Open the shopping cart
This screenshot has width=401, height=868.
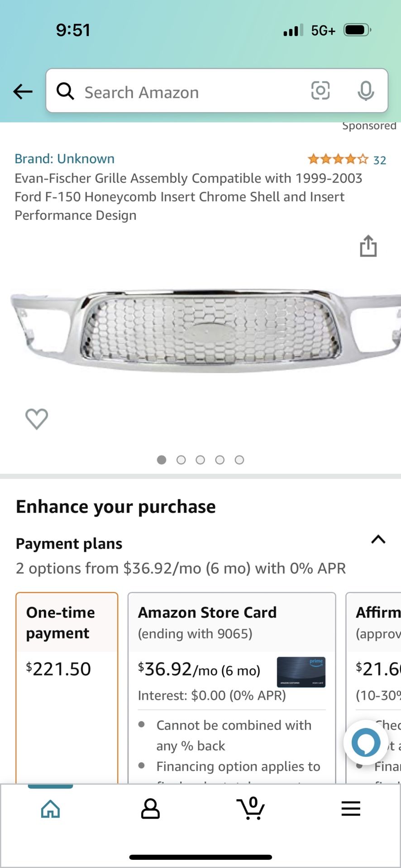251,808
